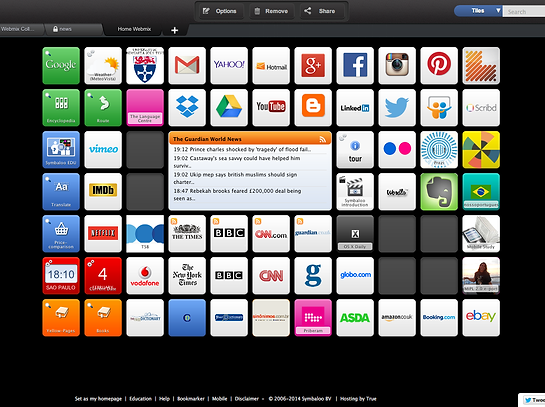Open the ASDA tile
The height and width of the screenshot is (407, 545).
click(355, 318)
